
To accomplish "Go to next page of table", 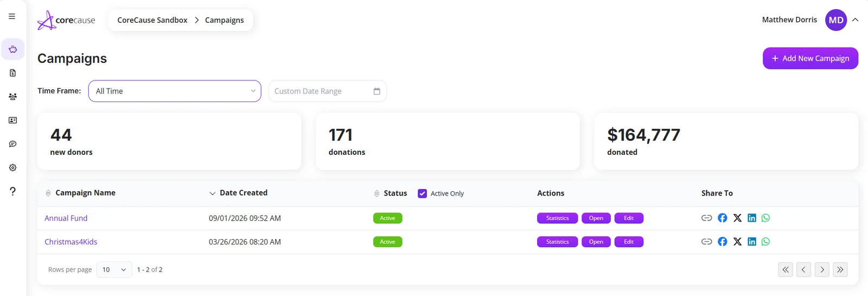I will tap(822, 269).
